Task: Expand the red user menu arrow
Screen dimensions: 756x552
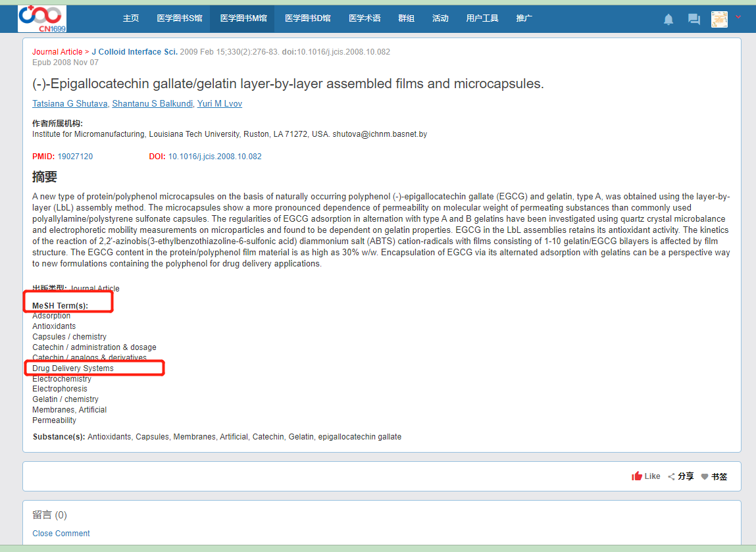Action: [738, 17]
